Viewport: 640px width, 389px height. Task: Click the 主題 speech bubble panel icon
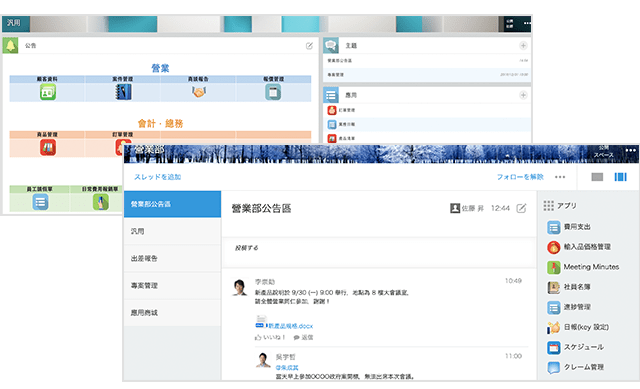pos(331,45)
